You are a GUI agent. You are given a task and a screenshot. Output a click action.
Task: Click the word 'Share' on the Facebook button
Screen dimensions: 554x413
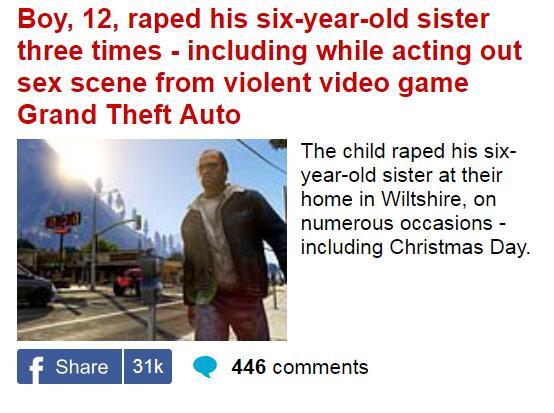(82, 367)
